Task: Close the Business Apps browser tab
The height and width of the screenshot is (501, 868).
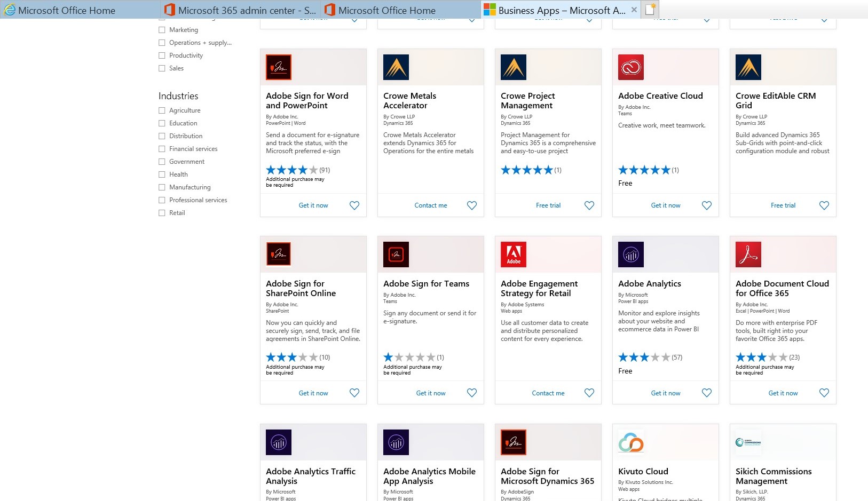Action: [x=634, y=10]
